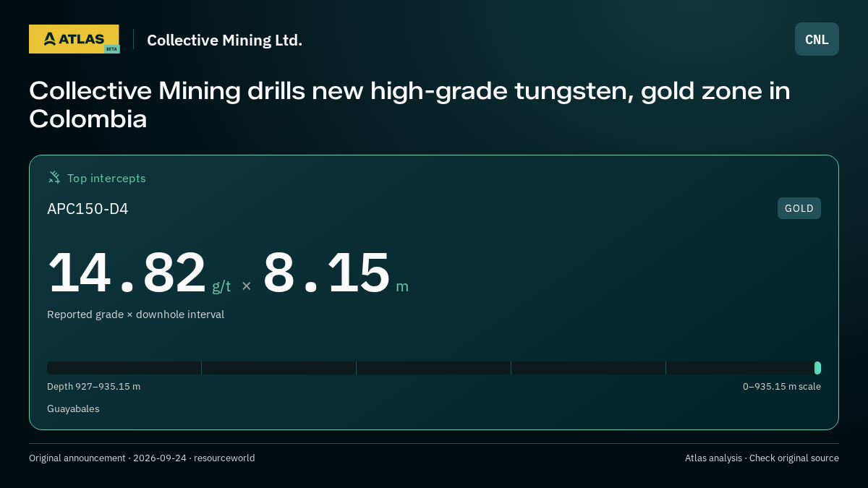Click the g/t unit label
Screen dimensions: 868x488
tap(221, 286)
